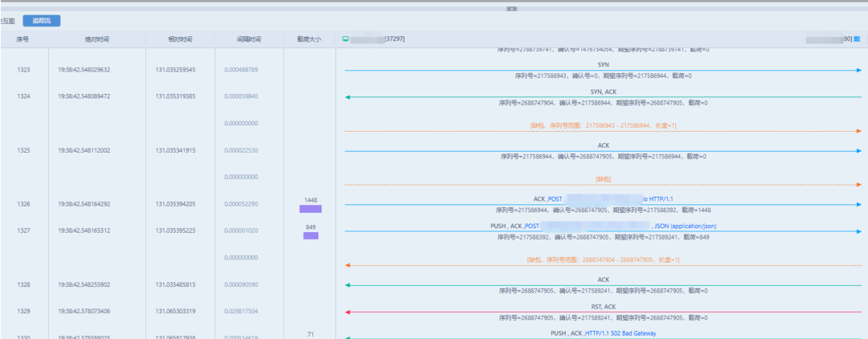868x339 pixels.
Task: Click absolute time 19:38:42.548089472
Action: 84,96
